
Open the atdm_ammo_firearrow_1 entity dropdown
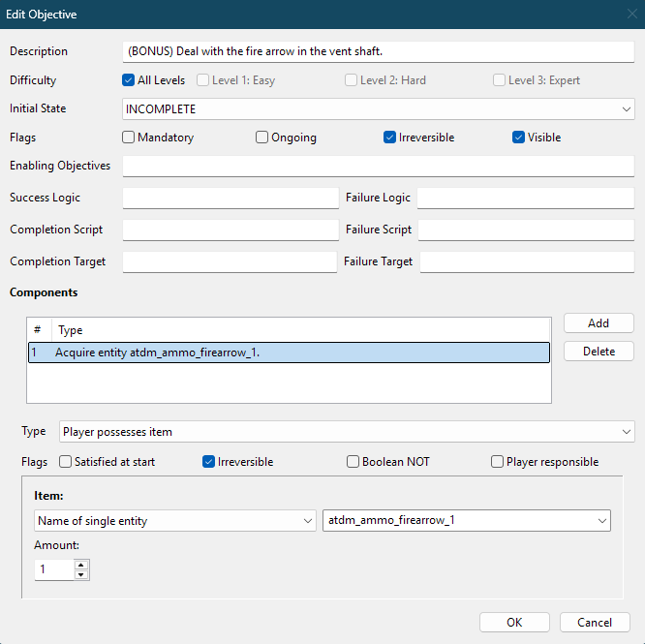pos(466,521)
